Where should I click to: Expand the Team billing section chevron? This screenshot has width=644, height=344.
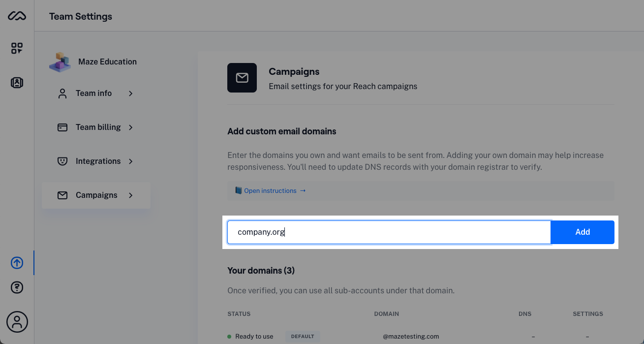pyautogui.click(x=130, y=127)
